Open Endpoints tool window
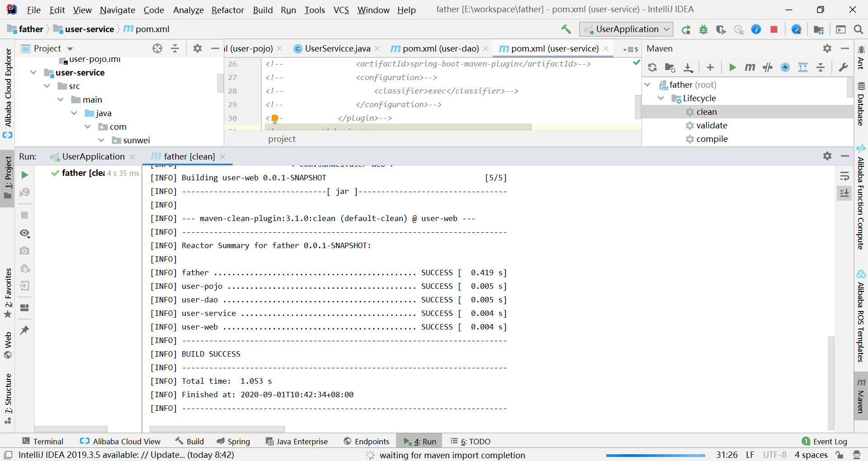 tap(366, 441)
